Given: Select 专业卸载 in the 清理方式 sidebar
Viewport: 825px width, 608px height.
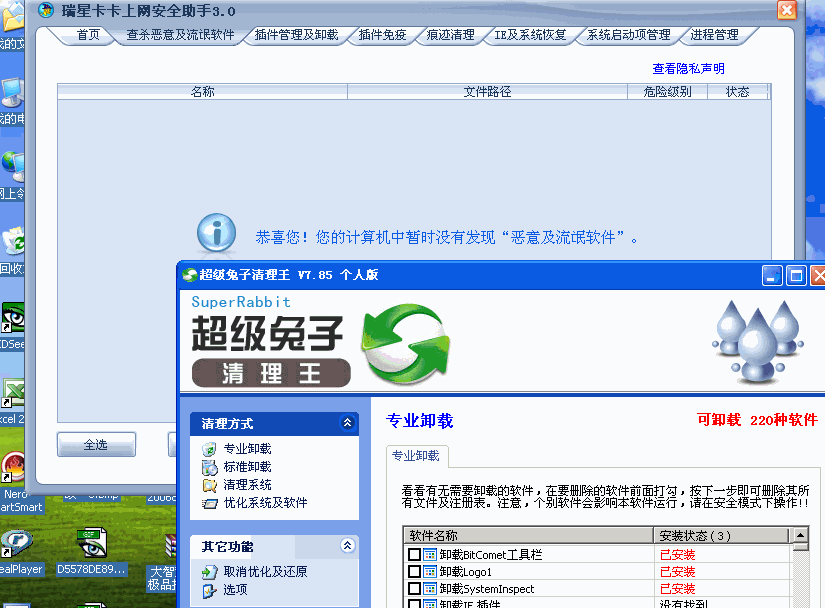Looking at the screenshot, I should [246, 449].
